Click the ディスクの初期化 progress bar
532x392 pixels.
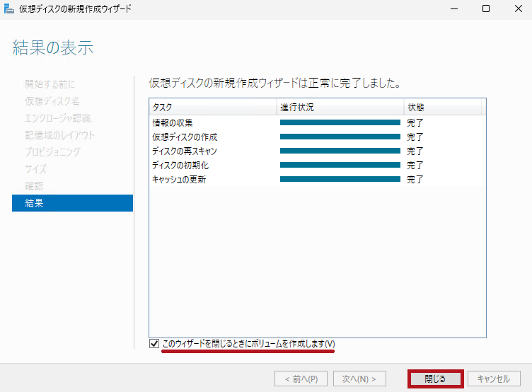click(x=340, y=165)
